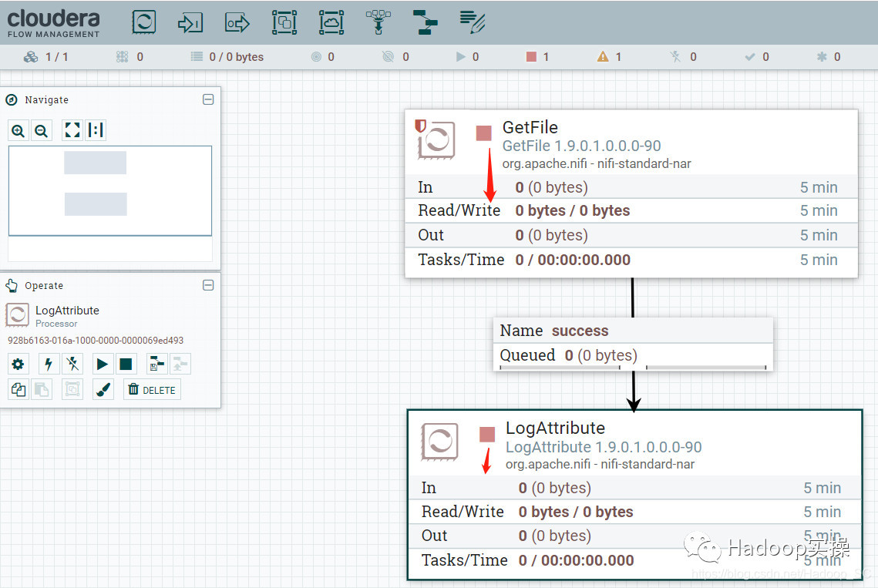Click the 'LogAttribute 1.9.0.1.0.0.0-90' version text
Image resolution: width=878 pixels, height=588 pixels.
click(x=604, y=447)
